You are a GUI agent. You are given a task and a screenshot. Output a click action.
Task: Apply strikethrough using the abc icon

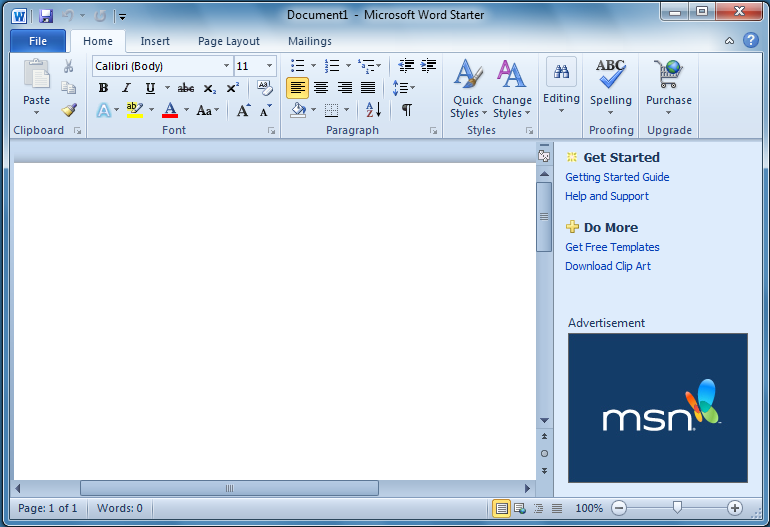click(186, 88)
